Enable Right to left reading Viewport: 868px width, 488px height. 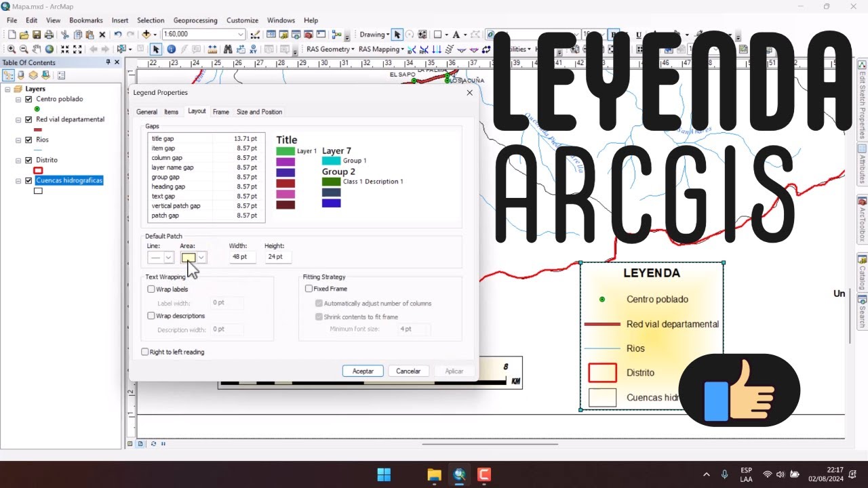point(144,352)
